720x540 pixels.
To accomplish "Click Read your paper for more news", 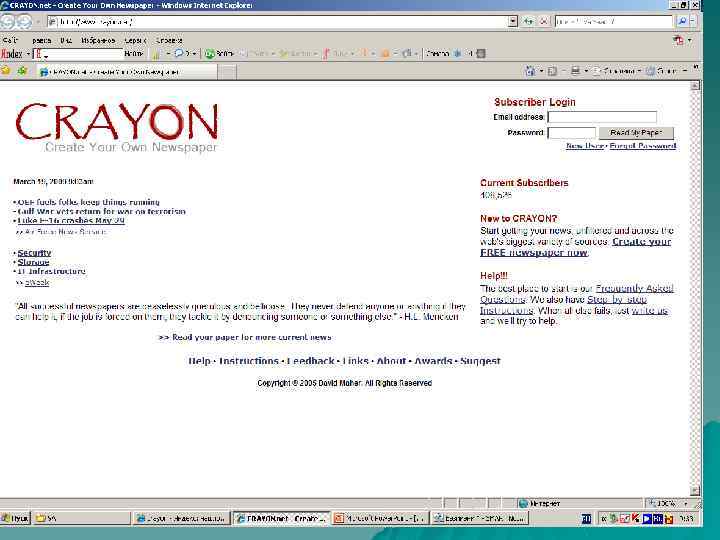I will 245,338.
